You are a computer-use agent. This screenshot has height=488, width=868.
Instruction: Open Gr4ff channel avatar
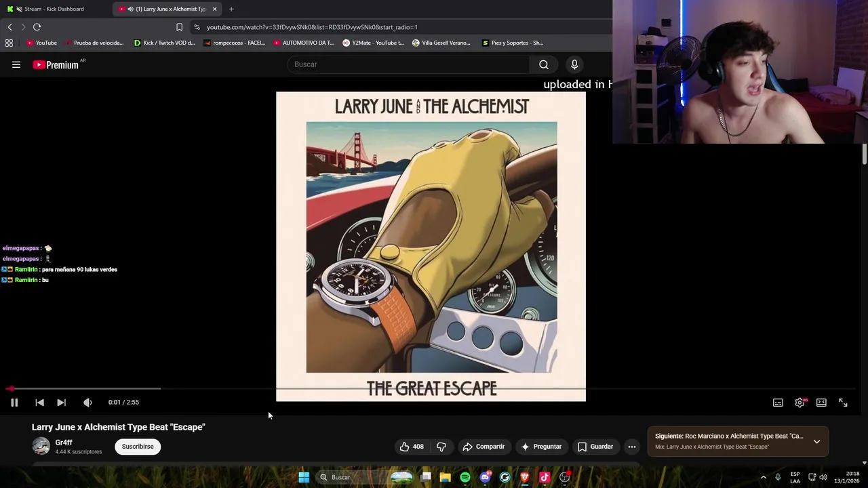(x=41, y=446)
